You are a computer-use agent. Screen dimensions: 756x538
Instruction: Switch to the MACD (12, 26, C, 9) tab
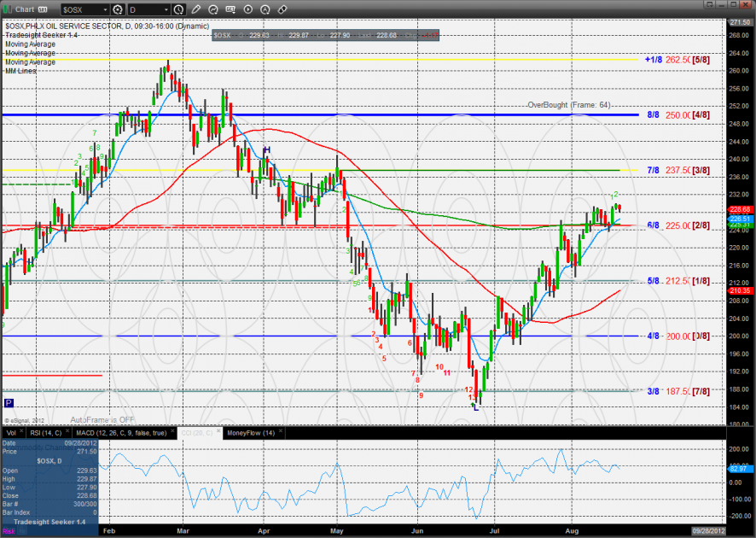121,433
